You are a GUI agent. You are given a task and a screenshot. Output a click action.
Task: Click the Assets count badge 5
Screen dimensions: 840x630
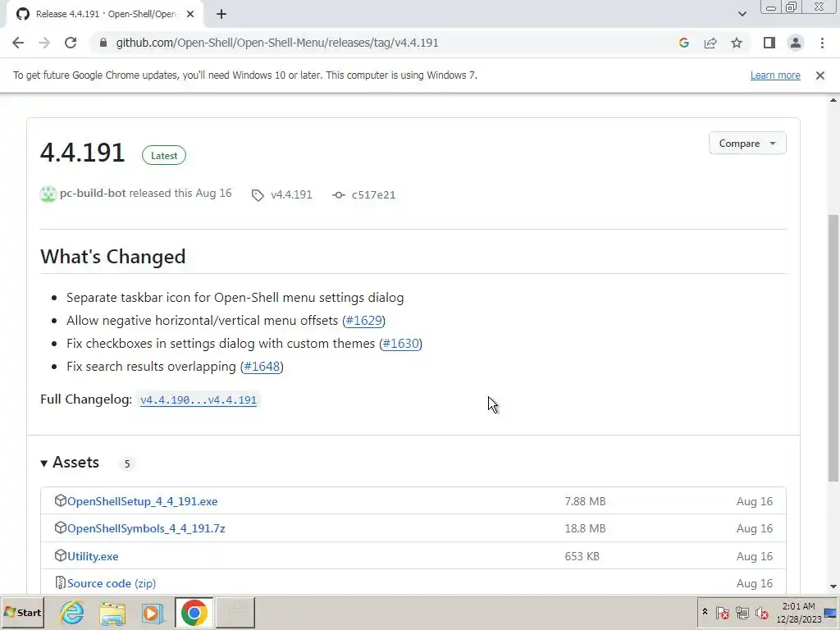coord(127,464)
